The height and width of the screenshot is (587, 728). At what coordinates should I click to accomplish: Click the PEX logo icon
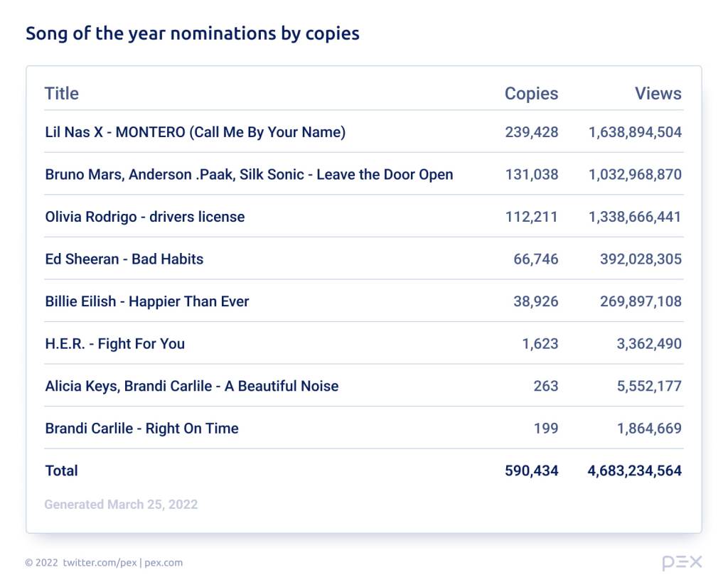(x=682, y=563)
